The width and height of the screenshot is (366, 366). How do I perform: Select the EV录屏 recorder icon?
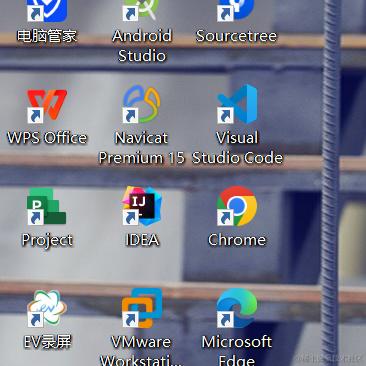(47, 309)
